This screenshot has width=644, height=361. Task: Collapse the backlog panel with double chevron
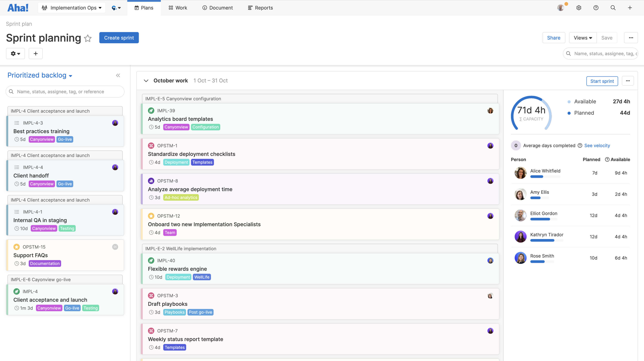(x=118, y=75)
